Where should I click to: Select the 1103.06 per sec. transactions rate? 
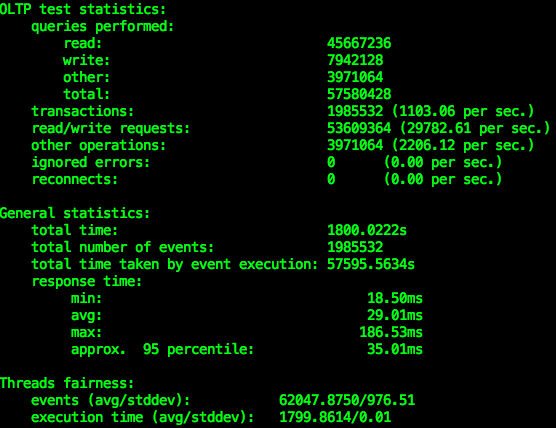pyautogui.click(x=463, y=111)
